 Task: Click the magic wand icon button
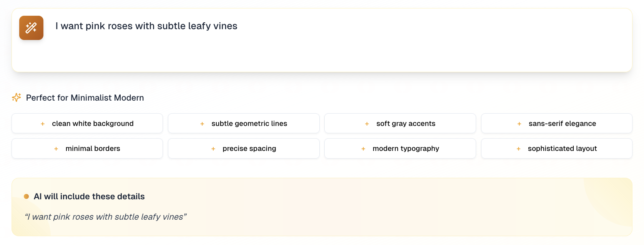[31, 28]
